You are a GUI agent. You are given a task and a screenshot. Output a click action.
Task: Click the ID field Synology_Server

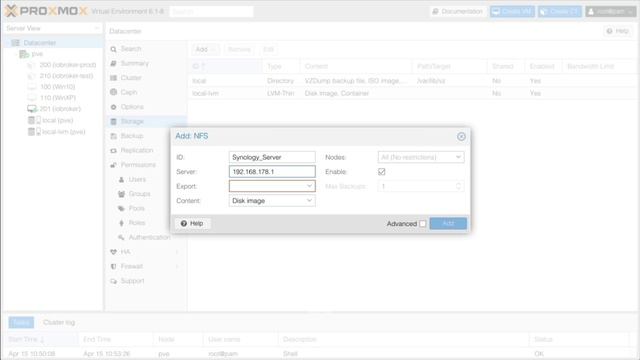click(x=272, y=157)
